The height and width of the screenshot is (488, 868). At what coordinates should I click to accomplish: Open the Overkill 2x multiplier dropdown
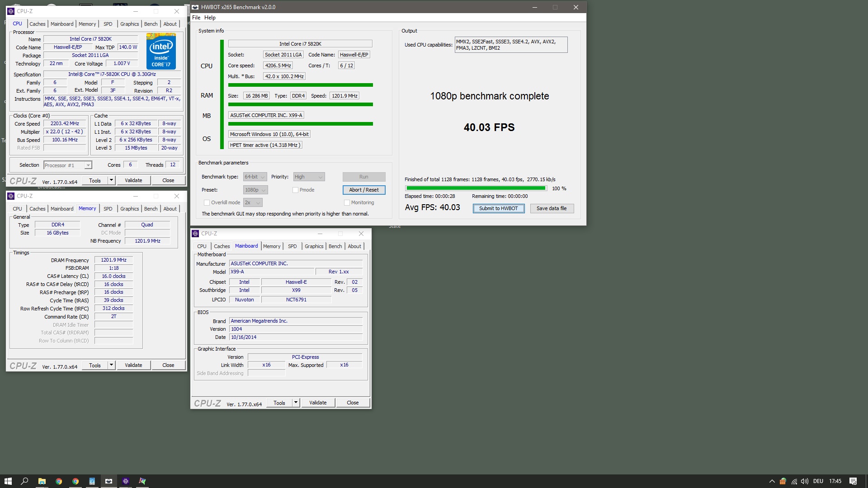click(x=253, y=203)
